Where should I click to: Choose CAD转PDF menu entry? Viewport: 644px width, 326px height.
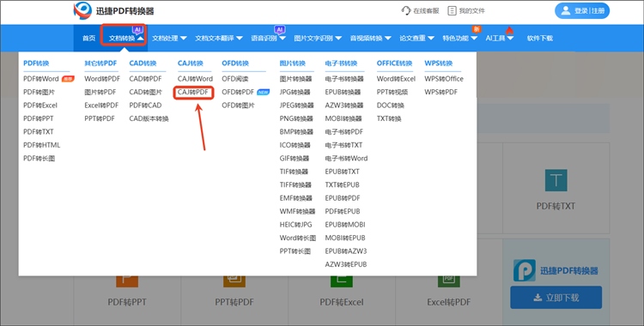145,79
